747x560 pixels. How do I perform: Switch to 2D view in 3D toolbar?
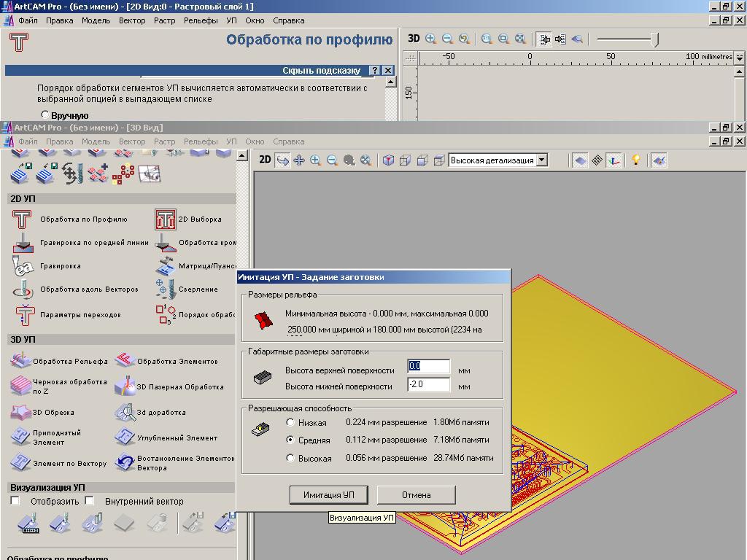[x=265, y=160]
